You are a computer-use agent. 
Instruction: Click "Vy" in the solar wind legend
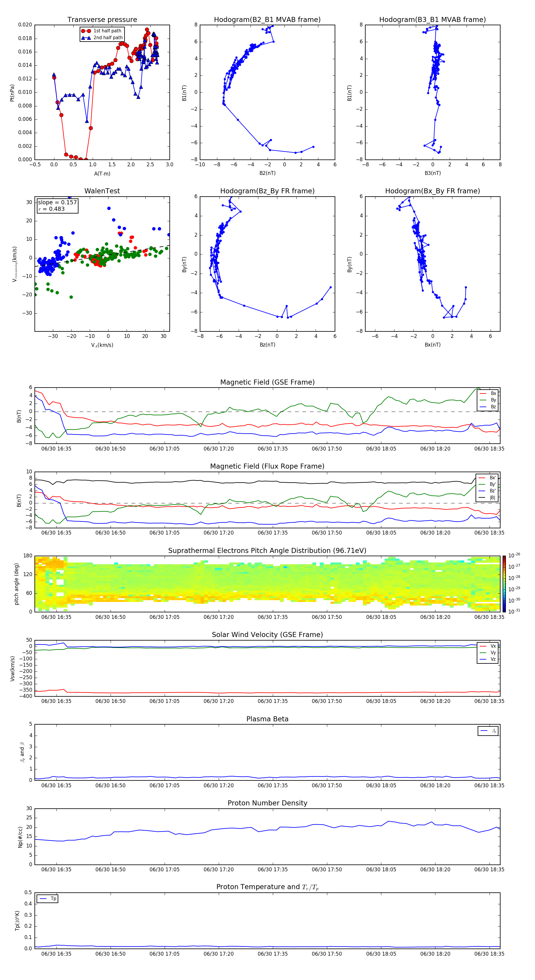pos(493,653)
